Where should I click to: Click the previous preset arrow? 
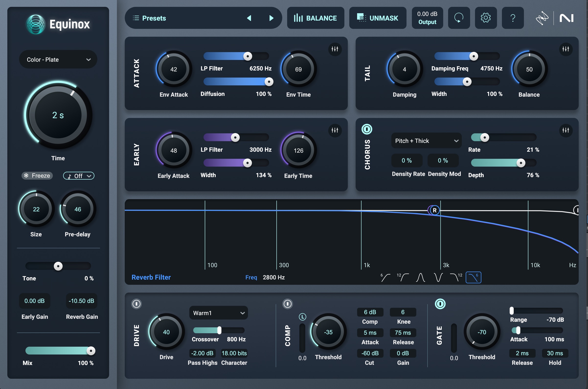pos(249,18)
